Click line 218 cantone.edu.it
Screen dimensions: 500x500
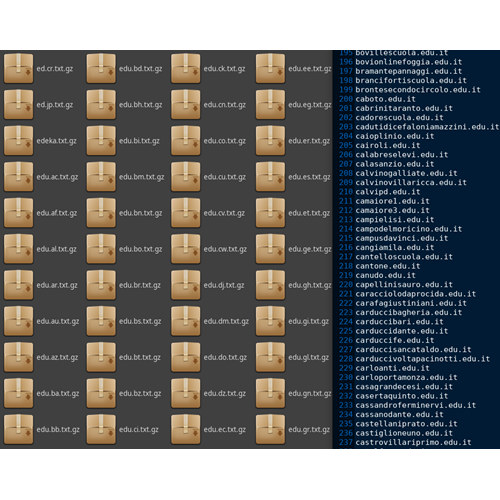[x=388, y=266]
